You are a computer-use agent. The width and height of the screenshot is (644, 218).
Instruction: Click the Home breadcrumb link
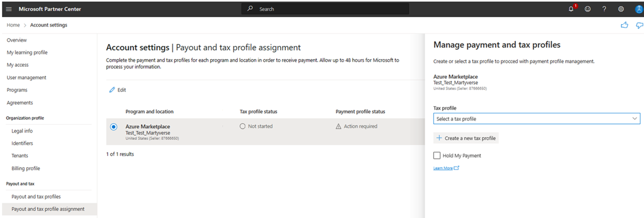pos(13,25)
